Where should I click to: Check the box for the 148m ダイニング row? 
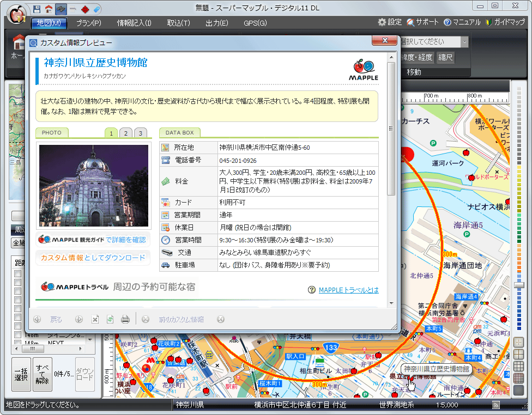pyautogui.click(x=17, y=334)
